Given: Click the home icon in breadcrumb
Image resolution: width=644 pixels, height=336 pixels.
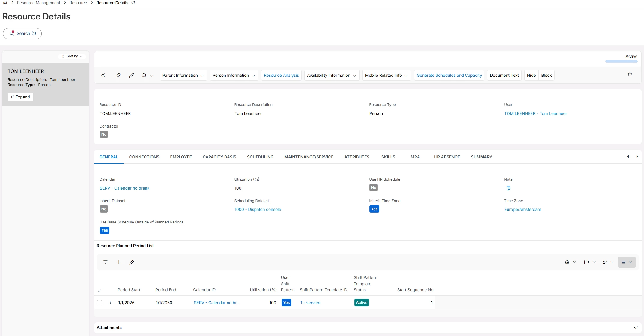Looking at the screenshot, I should [x=5, y=3].
